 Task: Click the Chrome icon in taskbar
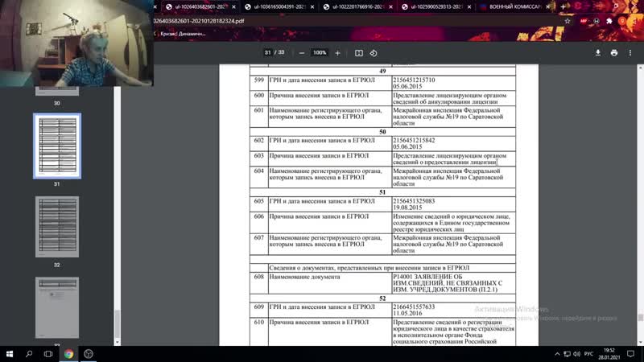tap(69, 353)
